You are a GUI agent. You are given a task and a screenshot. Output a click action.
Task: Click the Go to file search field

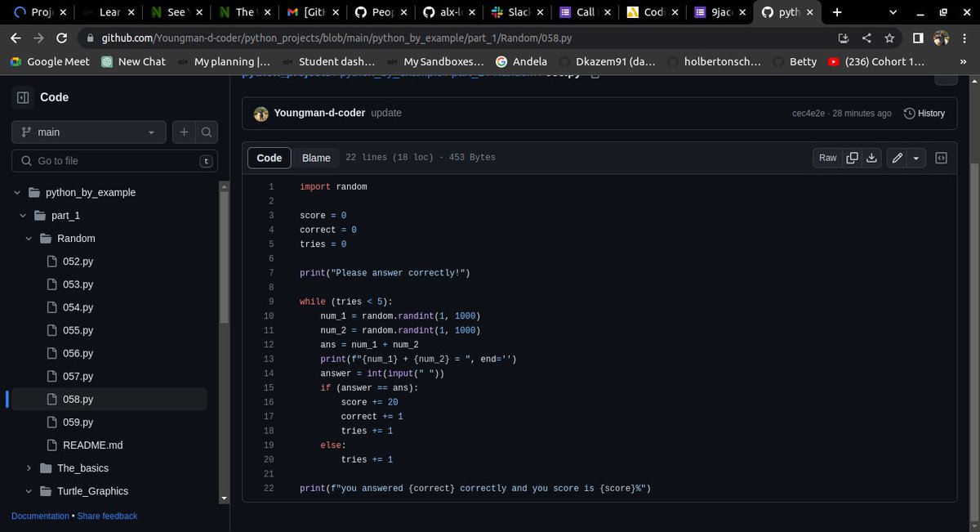[x=114, y=160]
